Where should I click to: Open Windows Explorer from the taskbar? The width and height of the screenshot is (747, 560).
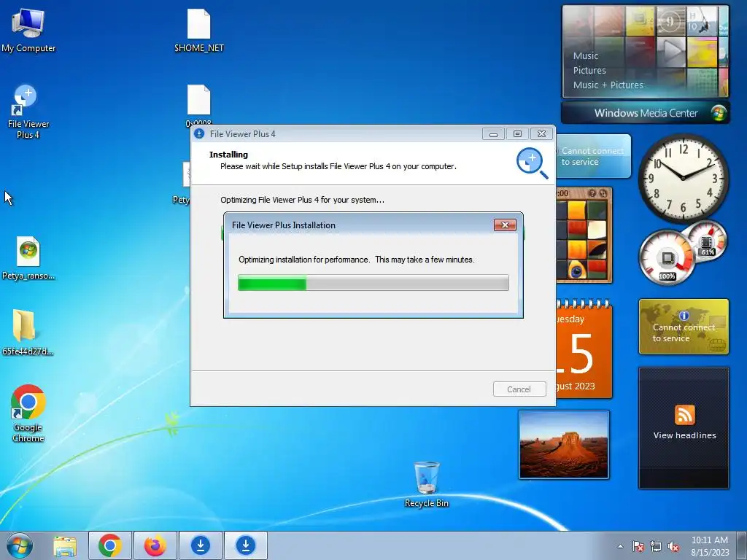pos(65,545)
